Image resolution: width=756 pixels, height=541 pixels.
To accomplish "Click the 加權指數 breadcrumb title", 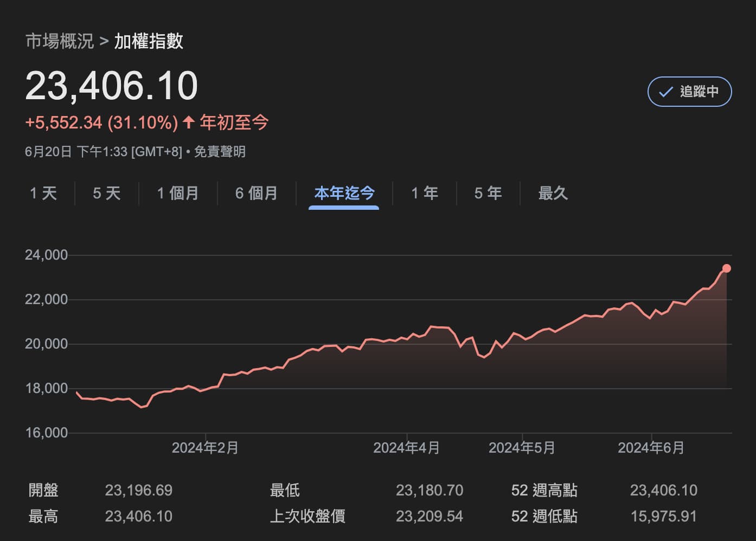I will point(149,41).
